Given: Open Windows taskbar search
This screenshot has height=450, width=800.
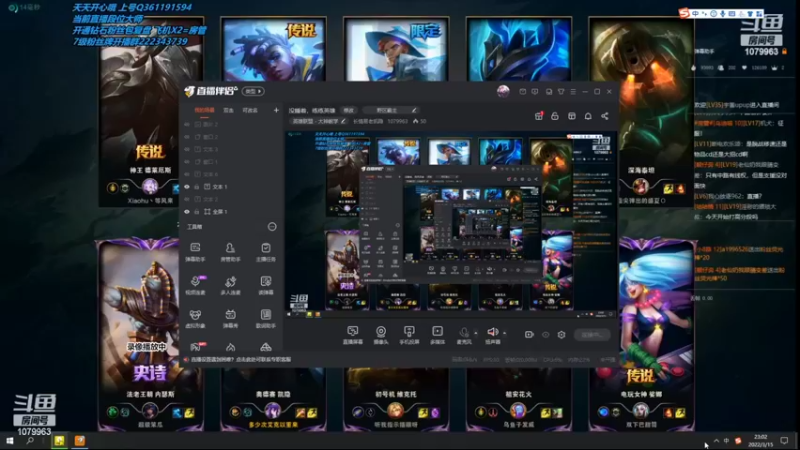Looking at the screenshot, I should (x=30, y=441).
